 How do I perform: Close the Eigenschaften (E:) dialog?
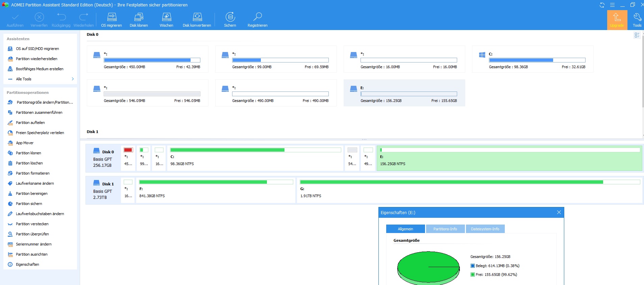pyautogui.click(x=559, y=212)
